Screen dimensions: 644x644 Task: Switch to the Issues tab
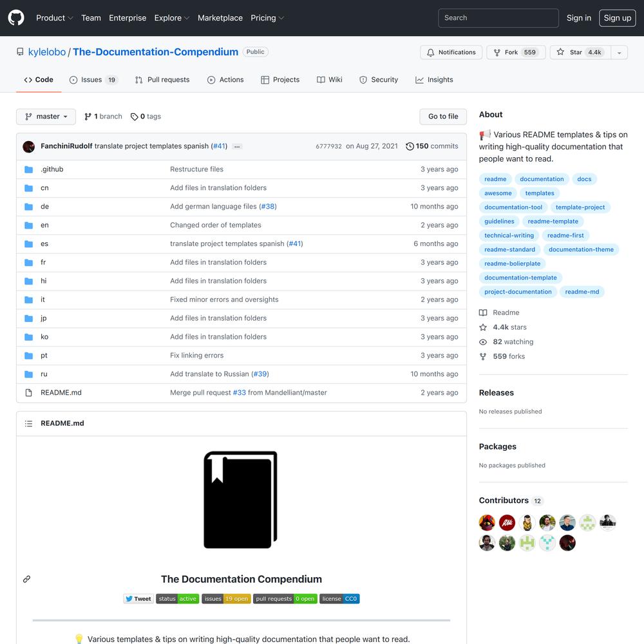click(93, 80)
